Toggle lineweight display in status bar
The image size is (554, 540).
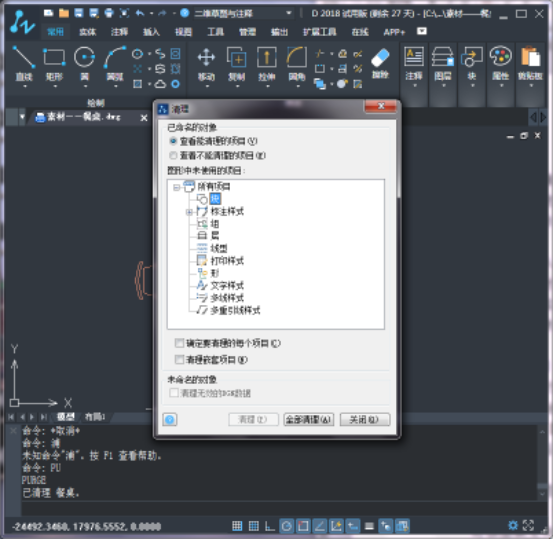point(369,526)
